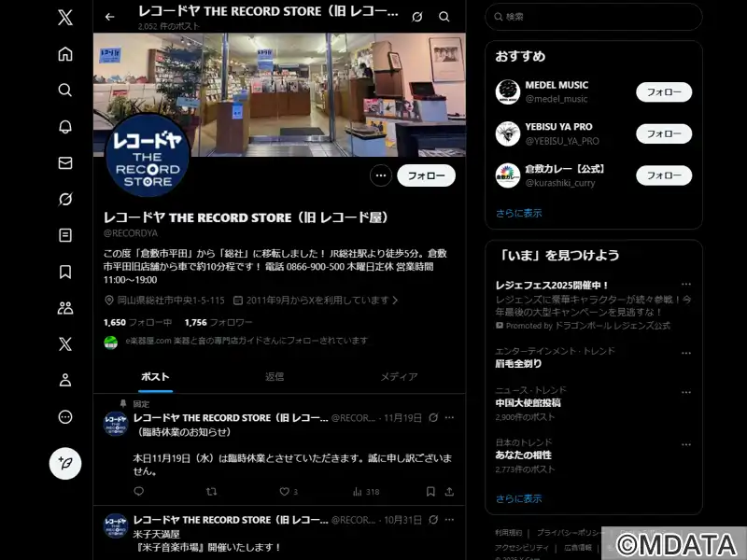This screenshot has height=560, width=747.
Task: Click the X logo at sidebar top
Action: [65, 18]
